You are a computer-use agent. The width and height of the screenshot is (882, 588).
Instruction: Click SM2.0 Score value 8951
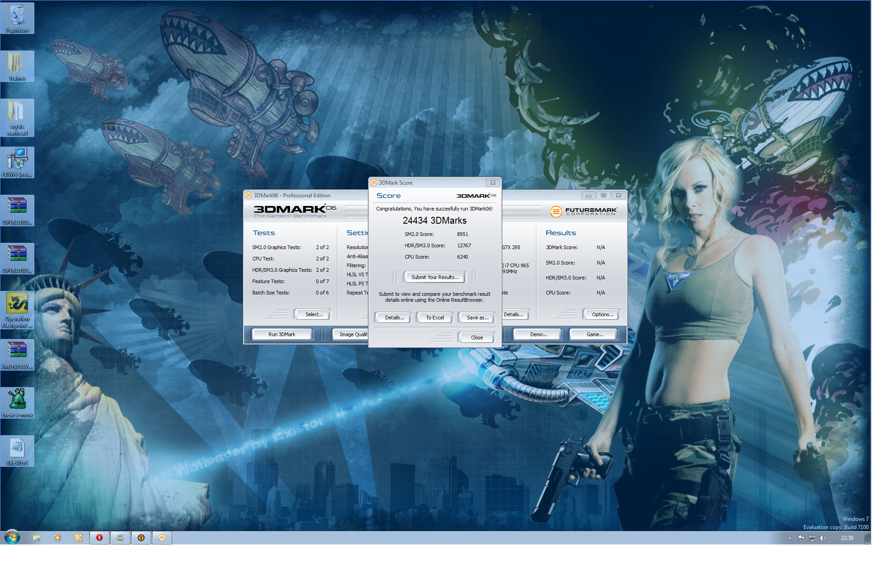tap(462, 234)
